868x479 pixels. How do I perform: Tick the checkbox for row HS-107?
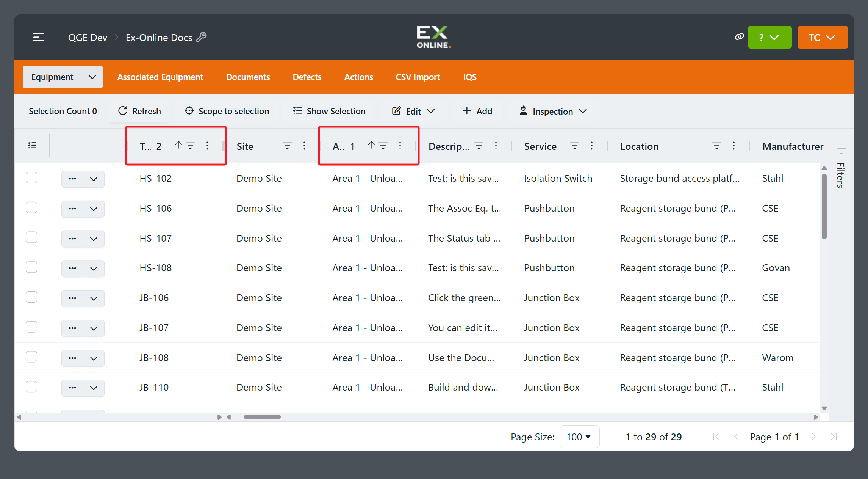(31, 237)
